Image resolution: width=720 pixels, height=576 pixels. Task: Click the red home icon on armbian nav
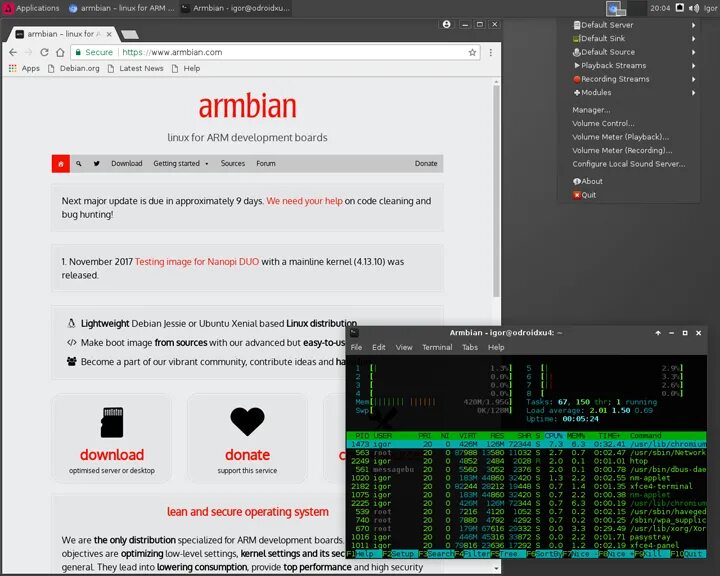(x=61, y=164)
